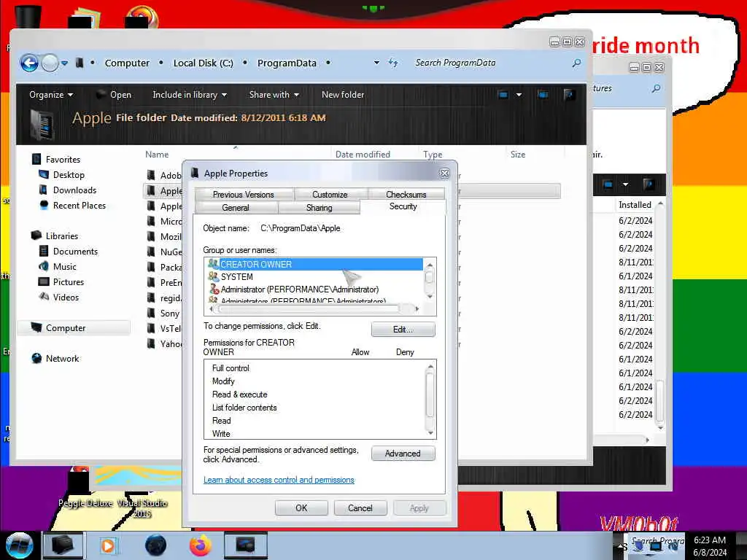Toggle the preview pane icon

tap(543, 95)
